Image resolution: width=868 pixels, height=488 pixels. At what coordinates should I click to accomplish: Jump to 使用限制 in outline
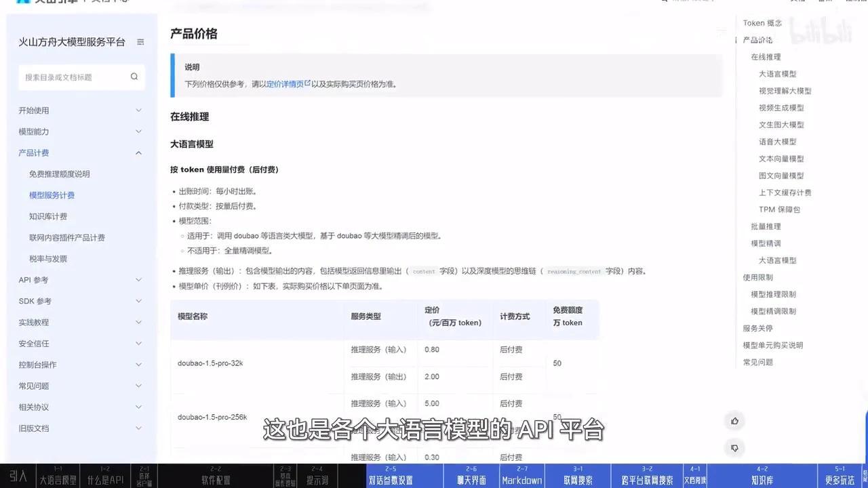click(x=757, y=277)
